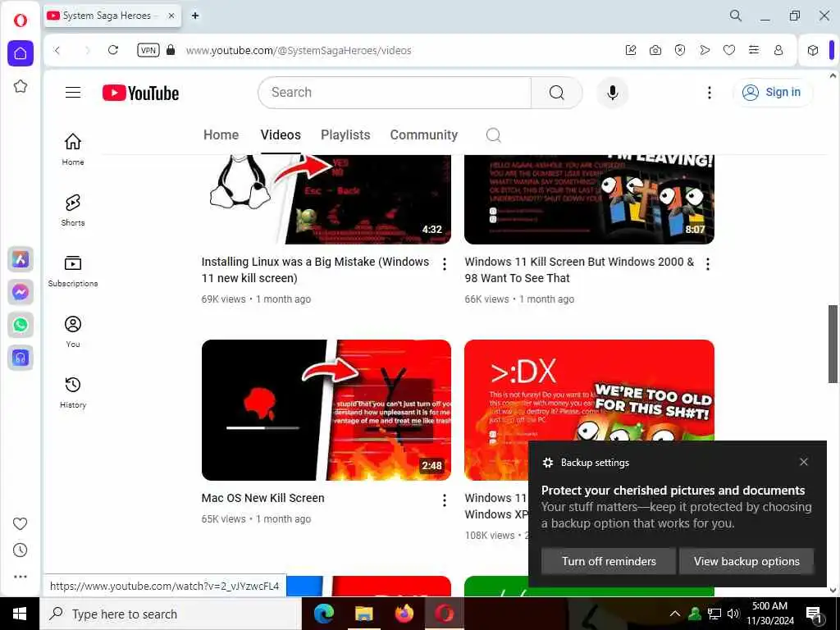840x630 pixels.
Task: Open YouTube settings three-dot menu
Action: pos(710,93)
